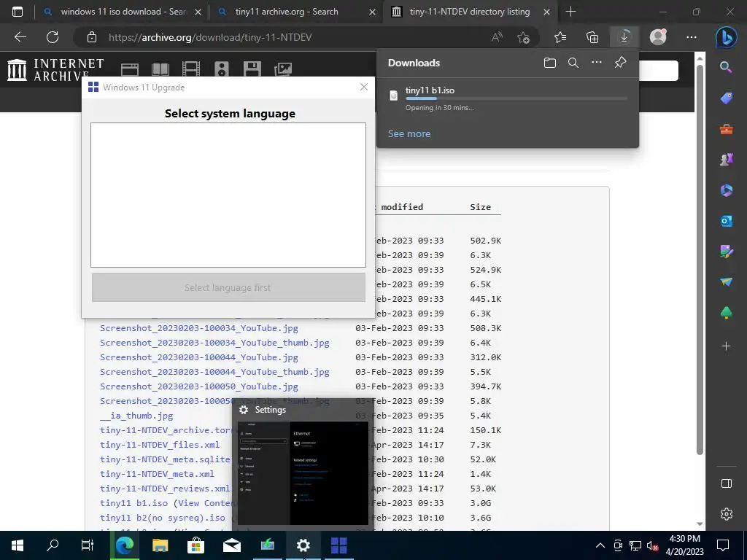Toggle the sidebar split screen icon
Screen dimensions: 747x560
pyautogui.click(x=726, y=483)
